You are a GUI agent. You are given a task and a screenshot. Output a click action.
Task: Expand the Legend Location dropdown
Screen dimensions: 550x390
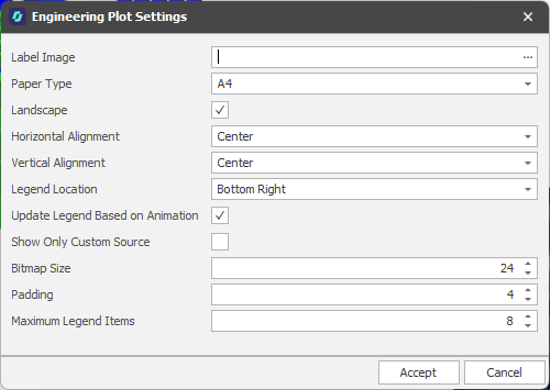click(374, 189)
